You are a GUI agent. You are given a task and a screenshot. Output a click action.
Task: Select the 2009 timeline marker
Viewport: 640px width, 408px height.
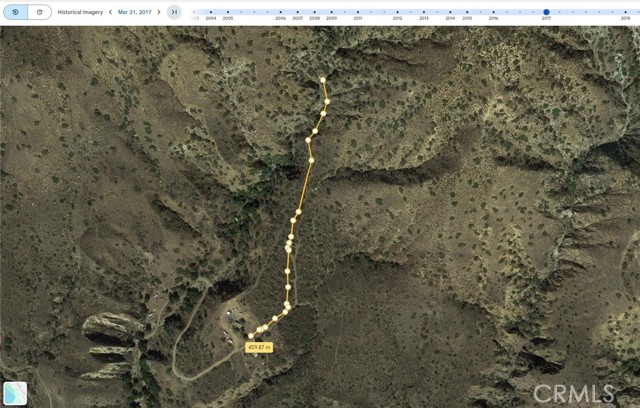[x=331, y=12]
